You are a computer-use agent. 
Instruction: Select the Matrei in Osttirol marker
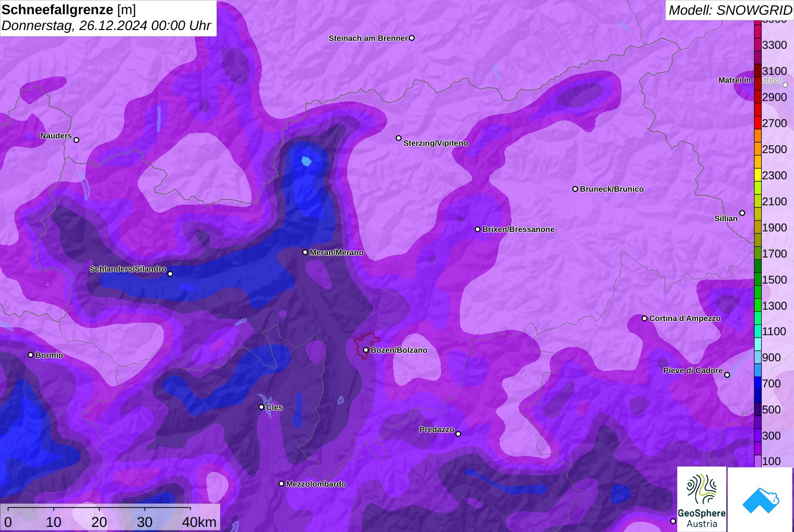click(785, 85)
